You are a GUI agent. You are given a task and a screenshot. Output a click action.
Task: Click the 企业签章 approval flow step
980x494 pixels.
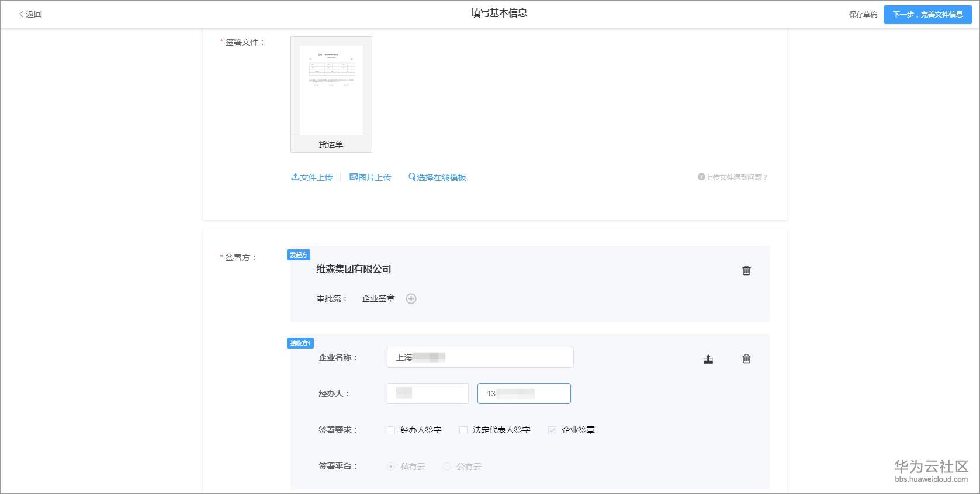[x=378, y=299]
